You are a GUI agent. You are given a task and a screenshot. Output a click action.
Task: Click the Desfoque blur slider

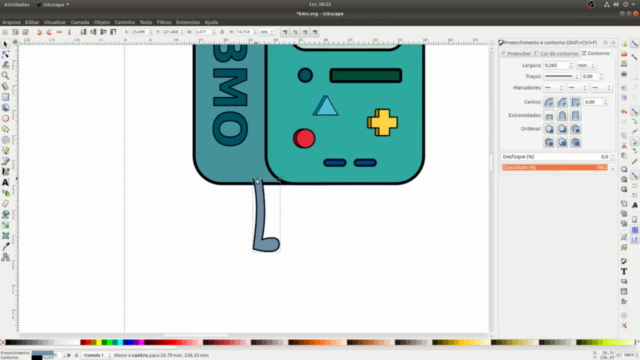[x=555, y=157]
